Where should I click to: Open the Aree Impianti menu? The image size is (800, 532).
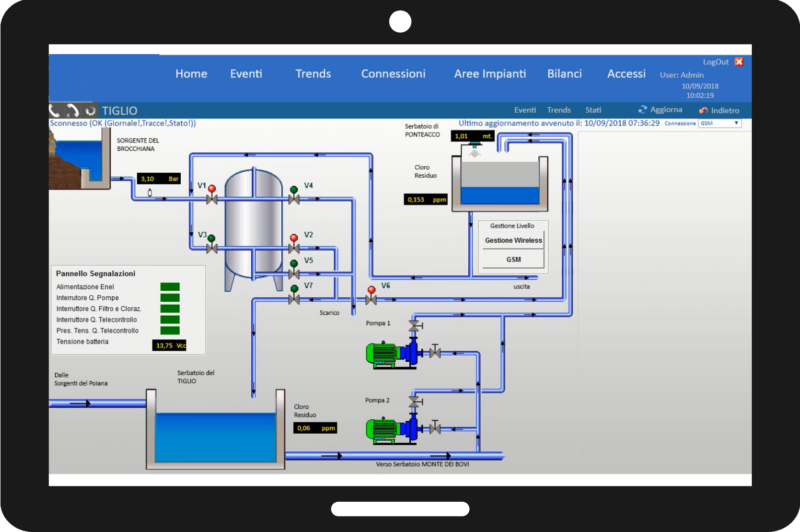[490, 73]
